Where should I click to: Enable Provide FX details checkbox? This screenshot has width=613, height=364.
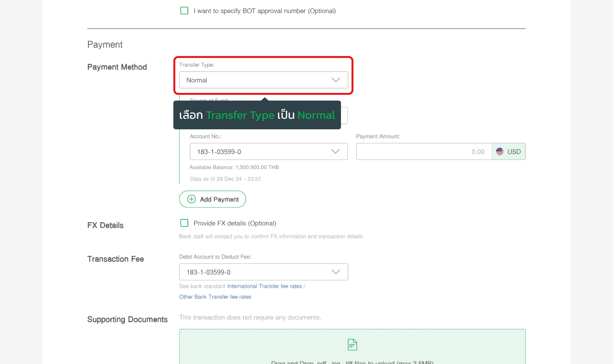[184, 223]
